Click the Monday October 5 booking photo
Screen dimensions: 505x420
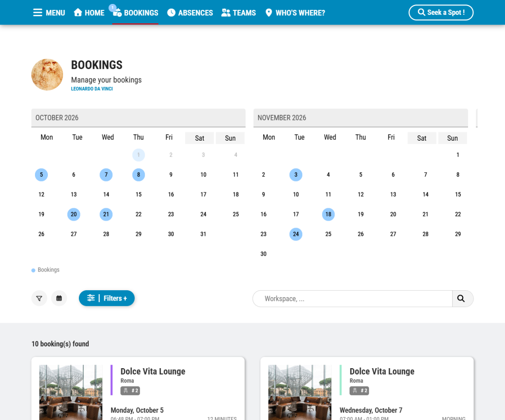71,392
